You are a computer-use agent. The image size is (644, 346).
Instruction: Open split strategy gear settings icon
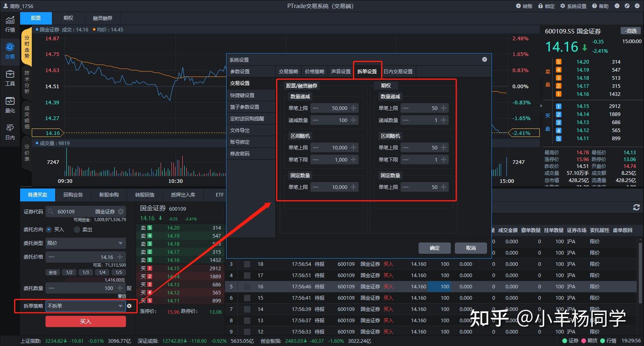(129, 306)
